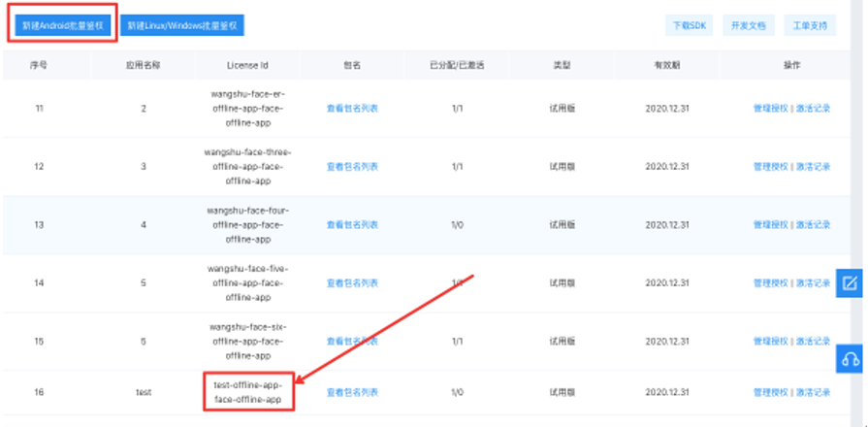
Task: Click the 包名 column header
Action: (352, 65)
